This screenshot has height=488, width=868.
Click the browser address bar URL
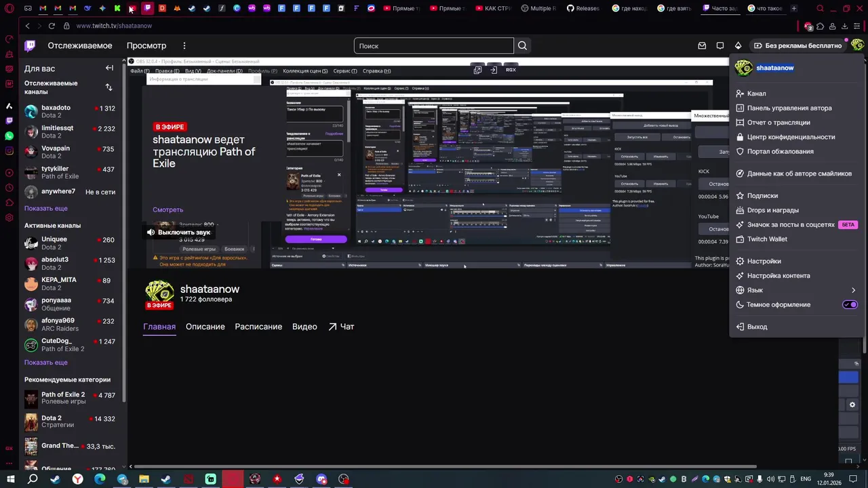coord(114,26)
